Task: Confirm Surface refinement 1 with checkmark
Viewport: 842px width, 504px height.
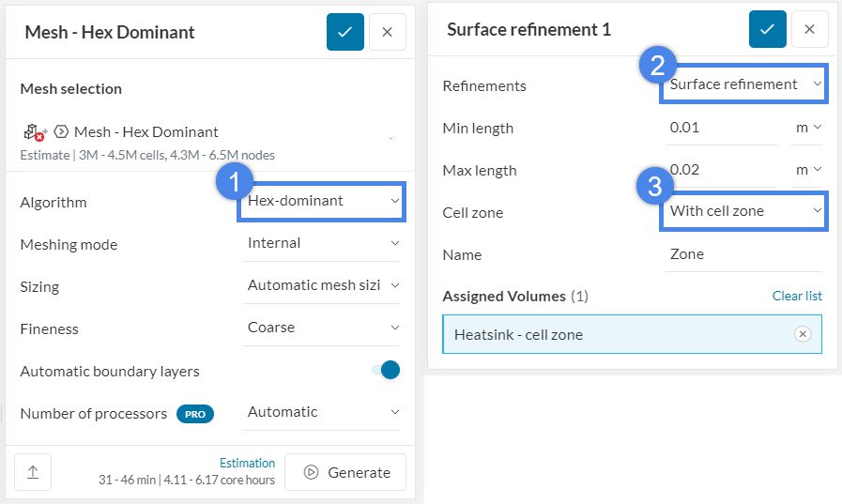Action: (x=767, y=29)
